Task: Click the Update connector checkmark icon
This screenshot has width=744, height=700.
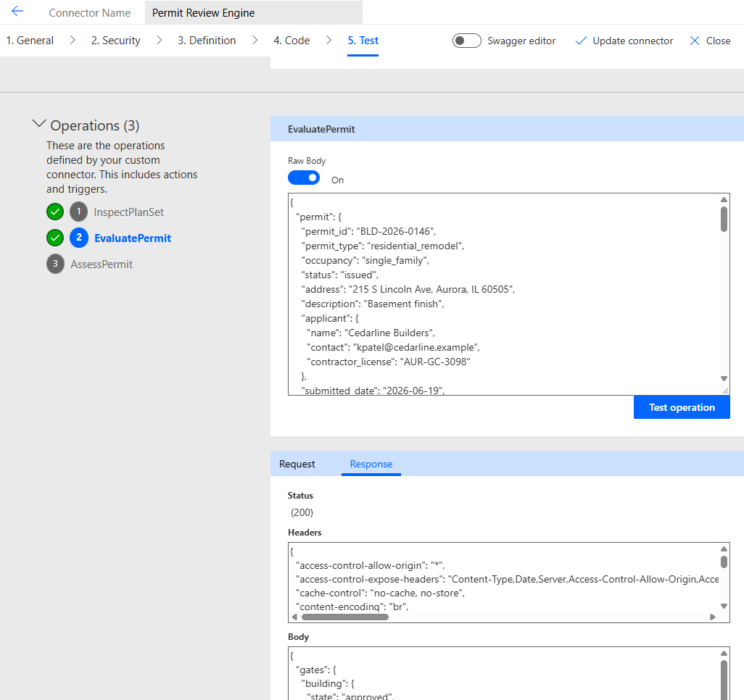Action: click(x=581, y=41)
